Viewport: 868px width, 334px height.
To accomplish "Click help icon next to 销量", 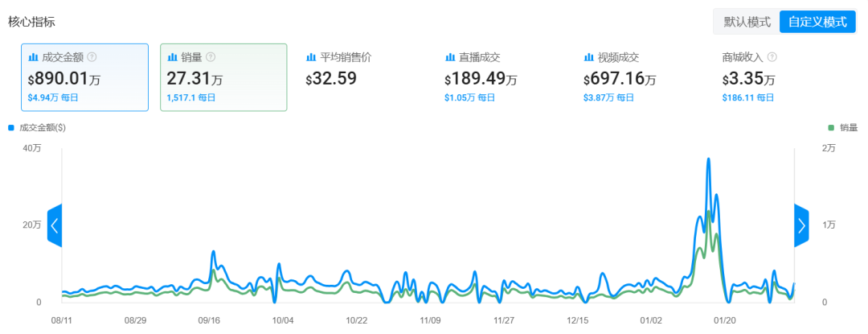I will (x=211, y=57).
